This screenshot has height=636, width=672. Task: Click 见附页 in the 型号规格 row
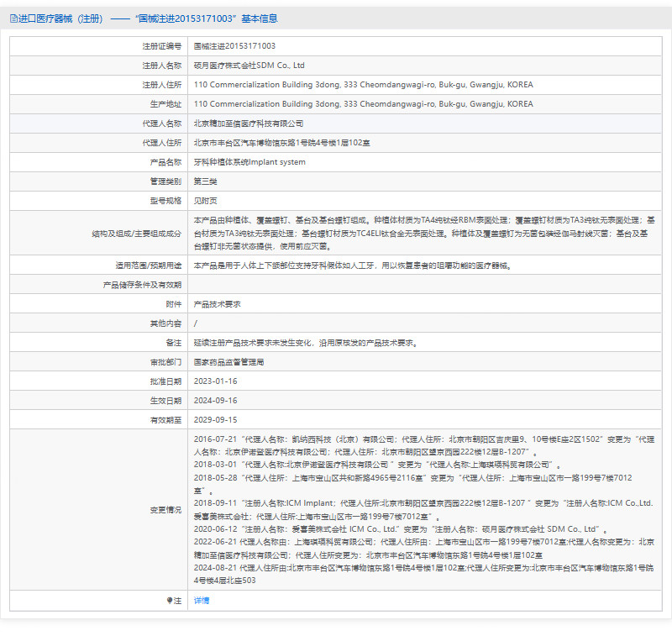point(205,201)
